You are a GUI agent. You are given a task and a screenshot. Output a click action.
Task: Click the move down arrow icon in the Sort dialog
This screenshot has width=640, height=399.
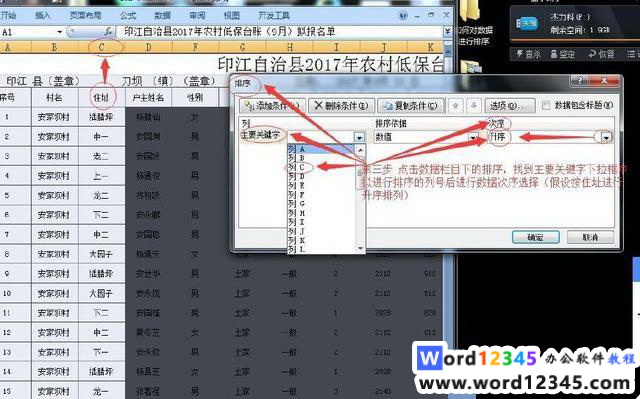pos(474,106)
